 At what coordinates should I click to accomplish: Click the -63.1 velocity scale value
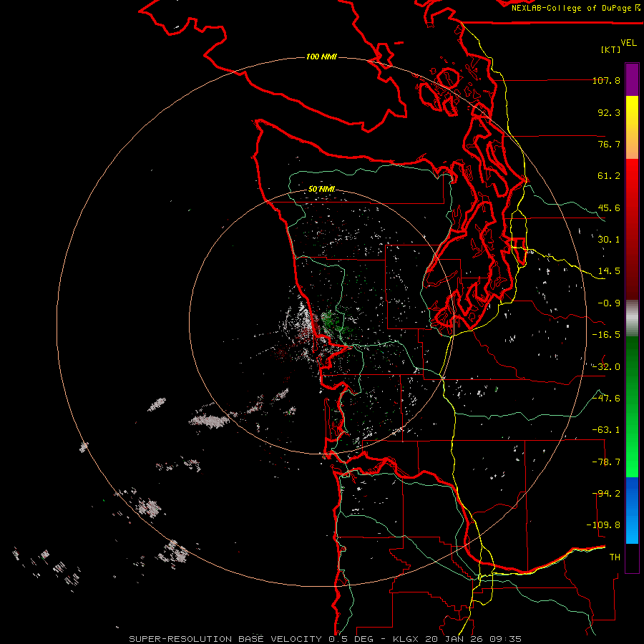pos(606,430)
